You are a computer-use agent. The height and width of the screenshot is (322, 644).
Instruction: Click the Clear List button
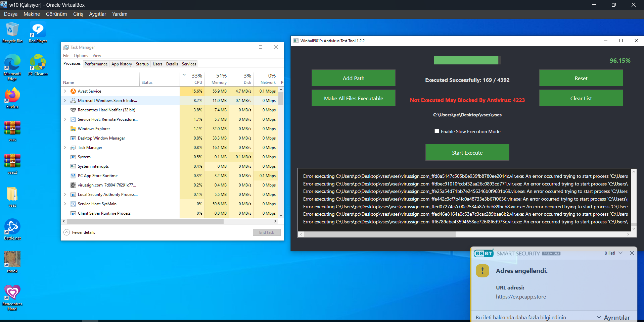pos(581,98)
